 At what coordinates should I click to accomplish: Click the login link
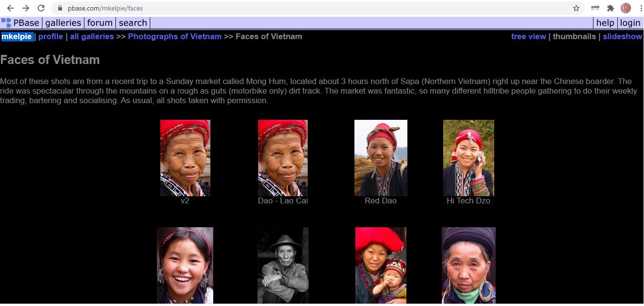click(x=630, y=23)
